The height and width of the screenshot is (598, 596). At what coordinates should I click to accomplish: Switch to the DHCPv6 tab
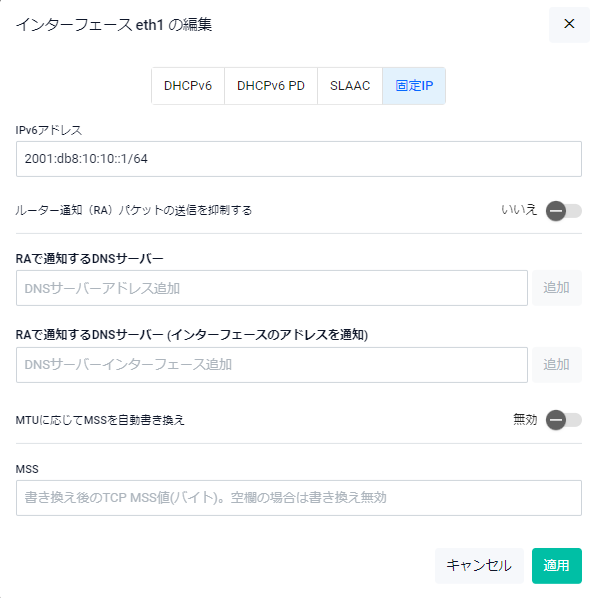point(188,86)
